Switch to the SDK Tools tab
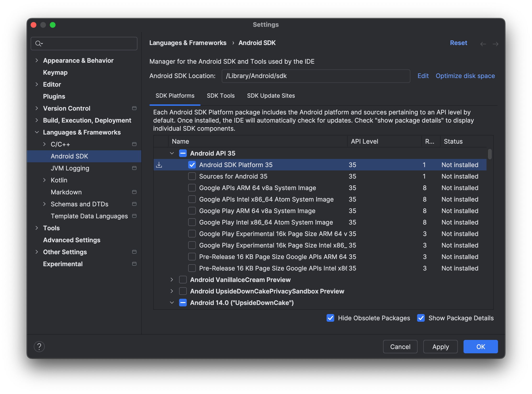The image size is (532, 394). coord(221,96)
